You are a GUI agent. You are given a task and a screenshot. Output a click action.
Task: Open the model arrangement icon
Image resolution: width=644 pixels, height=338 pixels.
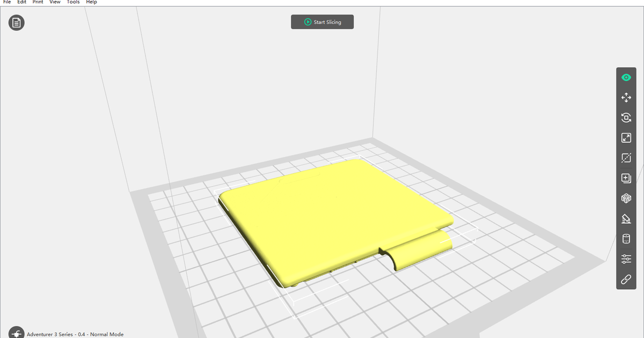[626, 199]
